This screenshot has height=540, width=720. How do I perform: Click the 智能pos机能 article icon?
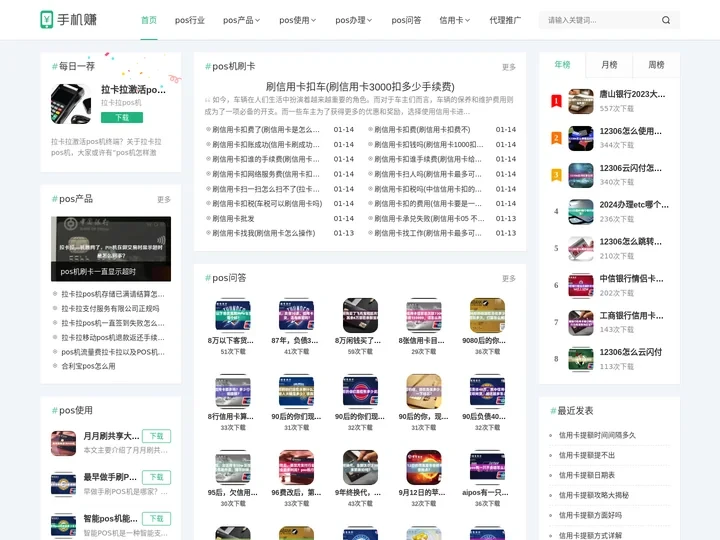click(x=63, y=526)
